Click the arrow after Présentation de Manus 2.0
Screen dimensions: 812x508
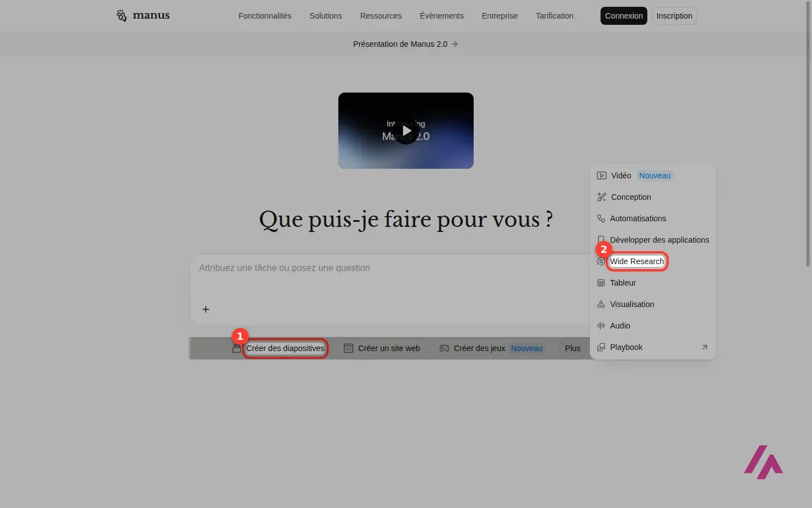tap(454, 44)
